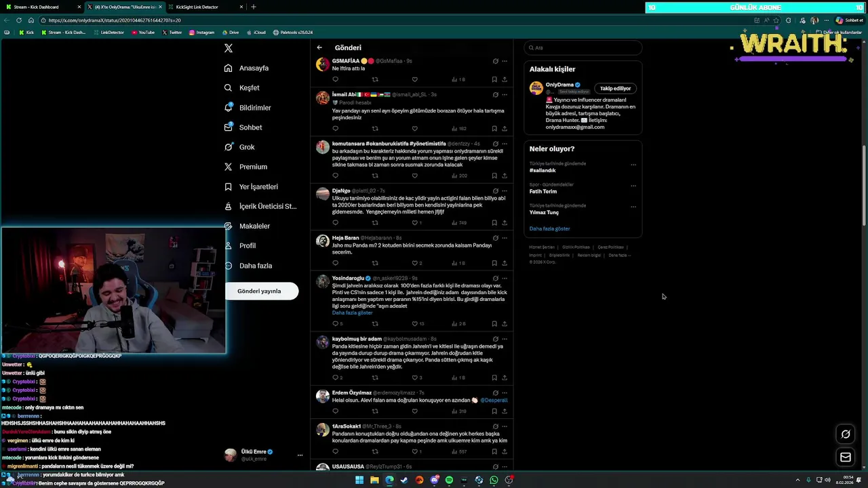The image size is (868, 488).
Task: Click the Gönderi yayınla button
Action: tap(261, 291)
